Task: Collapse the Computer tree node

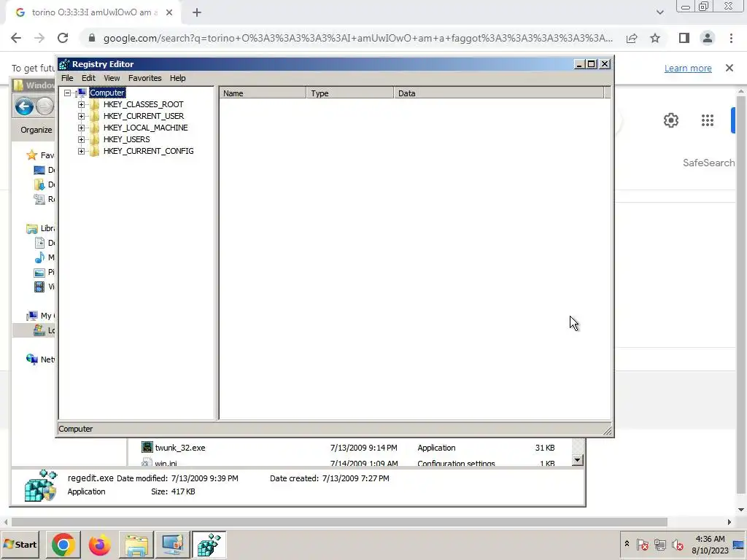Action: click(68, 93)
